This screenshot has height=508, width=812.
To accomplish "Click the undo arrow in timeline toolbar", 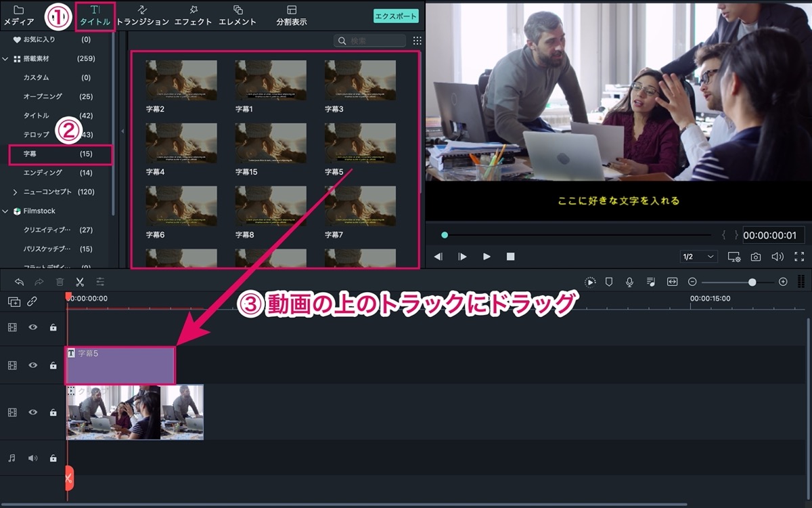I will click(x=19, y=282).
